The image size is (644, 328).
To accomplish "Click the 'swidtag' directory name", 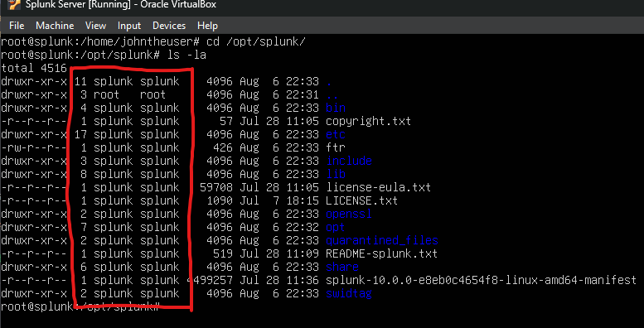I will (x=349, y=294).
